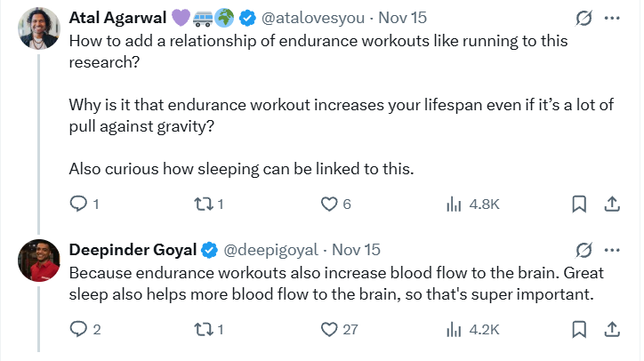This screenshot has height=361, width=644.
Task: Reply to Deepinder Goyal's tweet
Action: click(x=77, y=329)
